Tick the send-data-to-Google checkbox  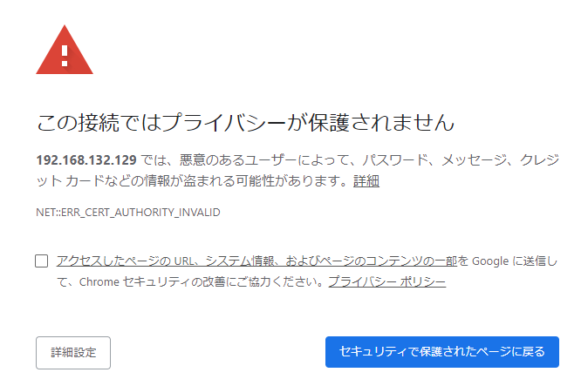click(42, 261)
